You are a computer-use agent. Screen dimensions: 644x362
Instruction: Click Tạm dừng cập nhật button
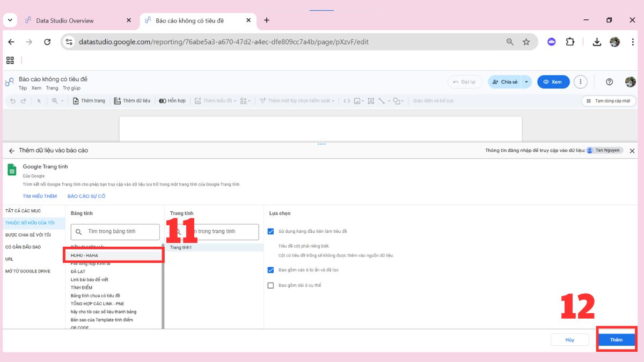pos(609,101)
